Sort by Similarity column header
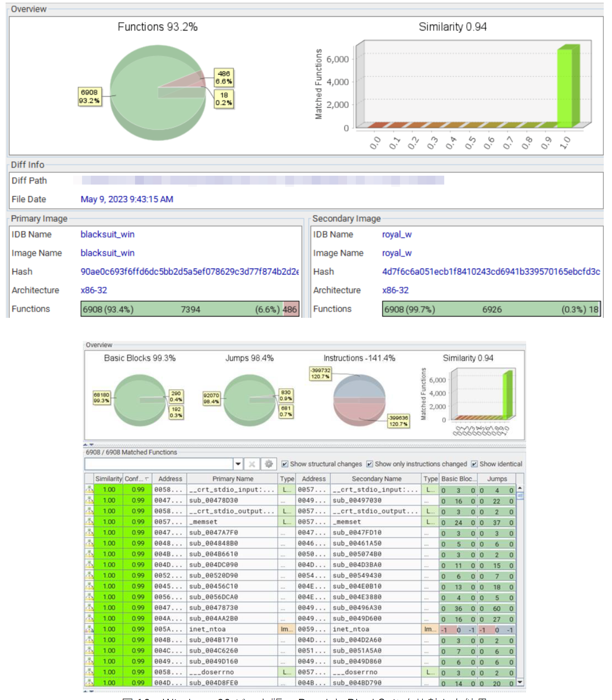Image resolution: width=612 pixels, height=700 pixels. [x=108, y=479]
